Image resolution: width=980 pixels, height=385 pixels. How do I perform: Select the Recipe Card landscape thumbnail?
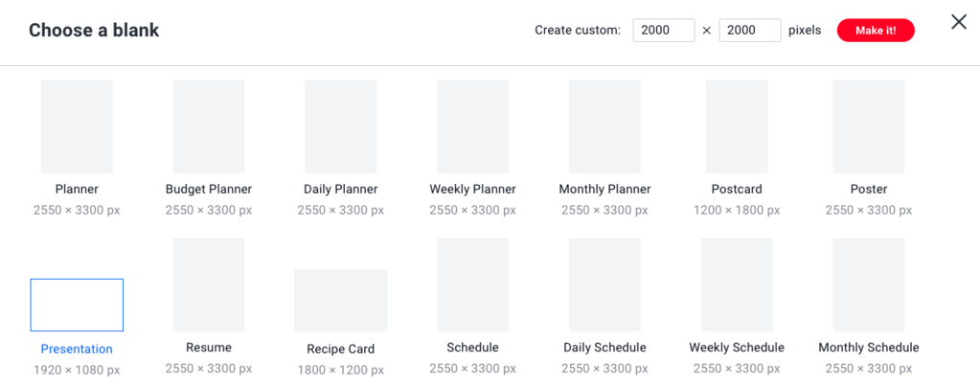pos(341,300)
